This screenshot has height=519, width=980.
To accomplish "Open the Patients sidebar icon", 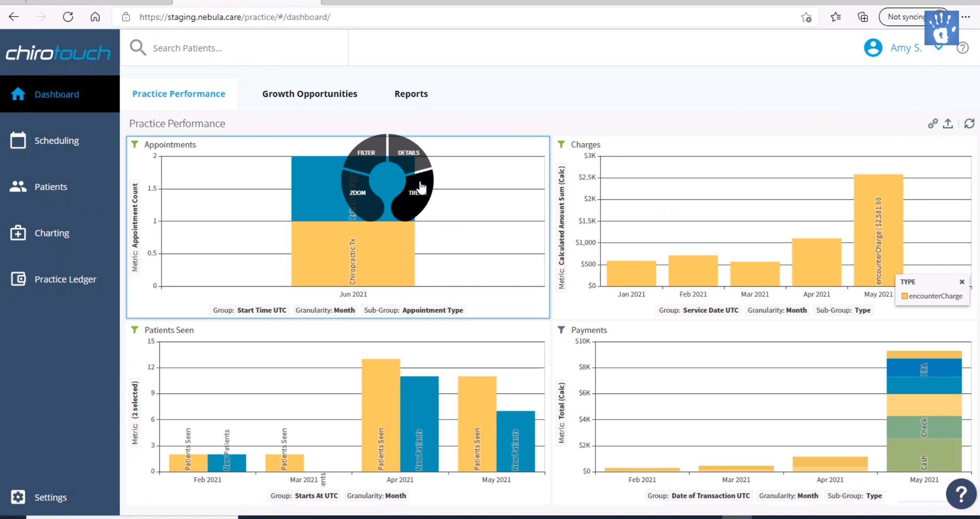I will coord(18,187).
